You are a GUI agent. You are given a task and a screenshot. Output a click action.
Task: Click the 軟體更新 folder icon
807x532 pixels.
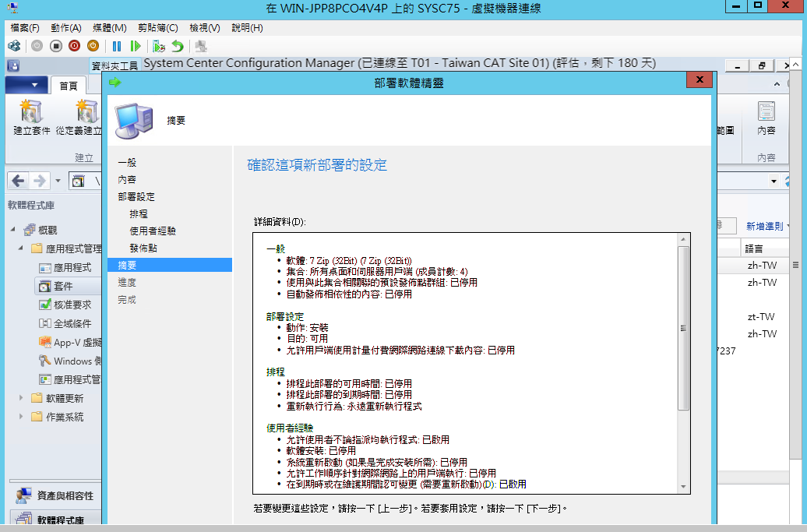point(37,398)
